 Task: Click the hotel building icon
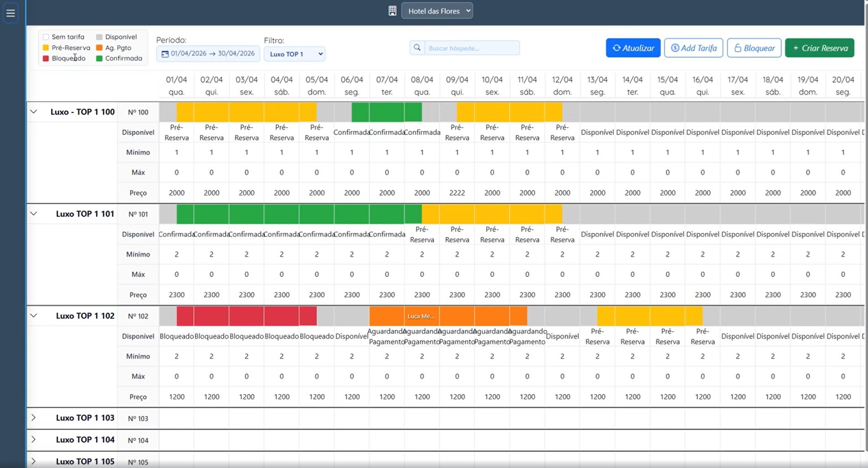click(392, 11)
